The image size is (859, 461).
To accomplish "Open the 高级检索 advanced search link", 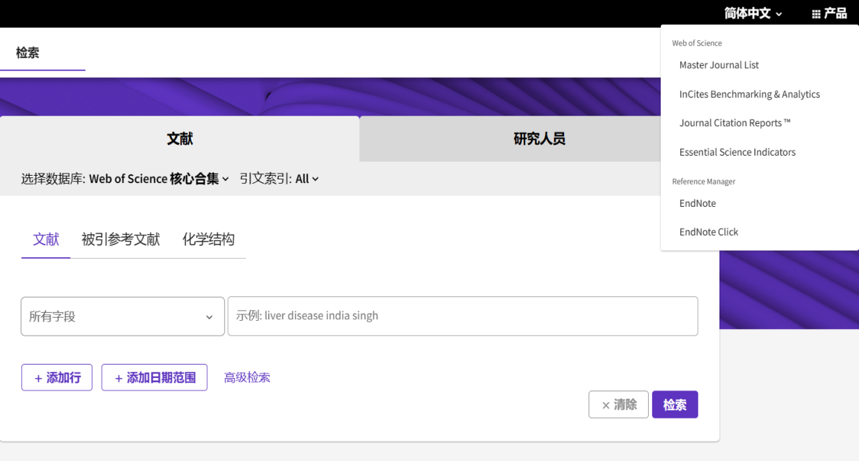I will coord(247,378).
